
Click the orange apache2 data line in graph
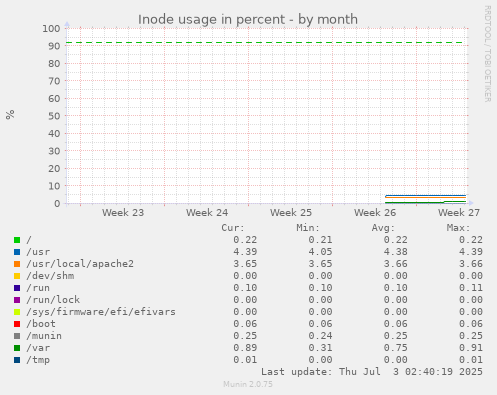[x=426, y=197]
